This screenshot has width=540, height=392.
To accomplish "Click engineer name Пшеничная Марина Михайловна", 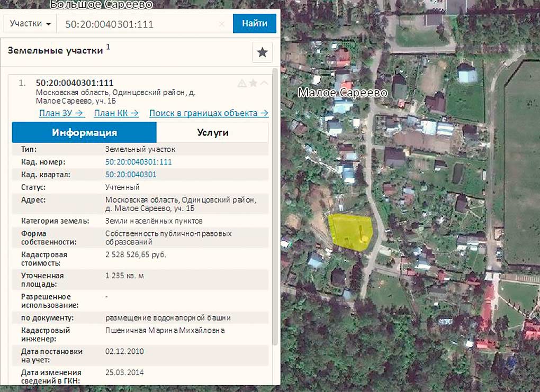I will tap(165, 331).
